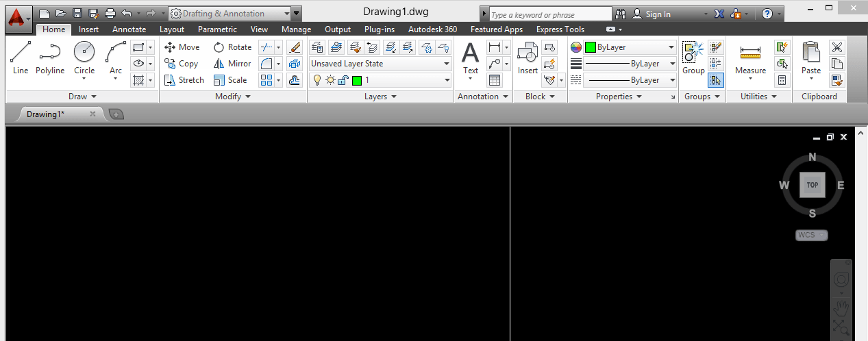Image resolution: width=868 pixels, height=341 pixels.
Task: Click the green object color swatch
Action: (x=591, y=47)
